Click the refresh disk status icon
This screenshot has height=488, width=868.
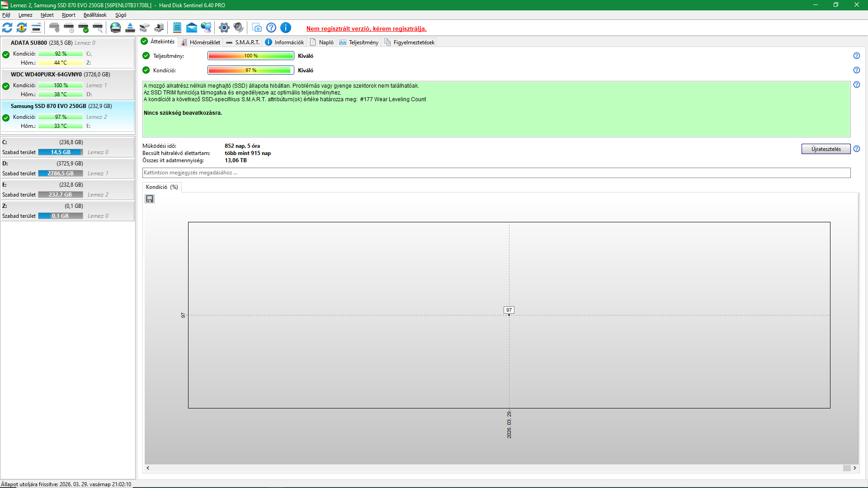(7, 28)
